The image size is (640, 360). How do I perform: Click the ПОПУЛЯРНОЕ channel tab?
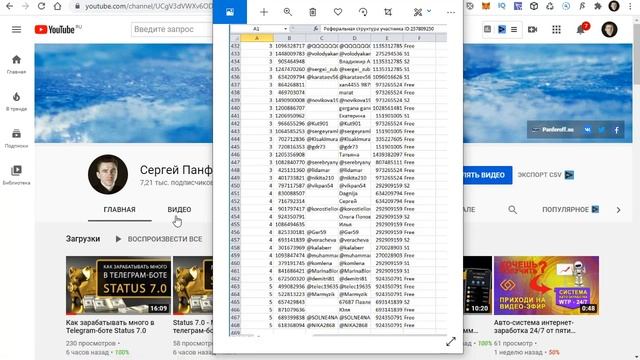coord(570,209)
